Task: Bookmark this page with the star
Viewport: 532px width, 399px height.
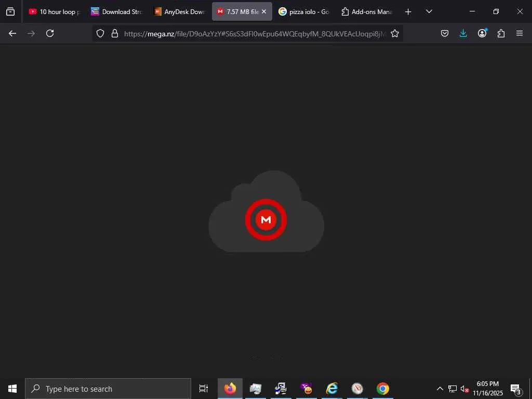Action: [395, 33]
